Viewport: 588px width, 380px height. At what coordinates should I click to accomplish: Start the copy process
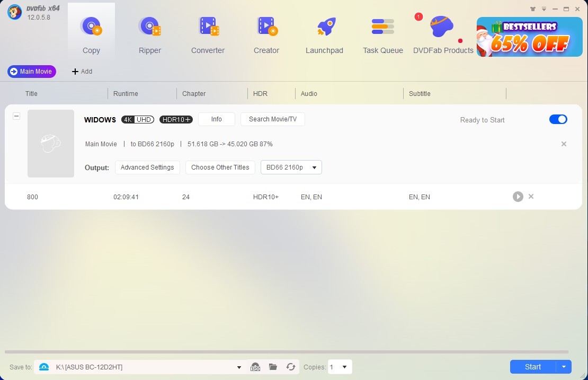point(532,367)
